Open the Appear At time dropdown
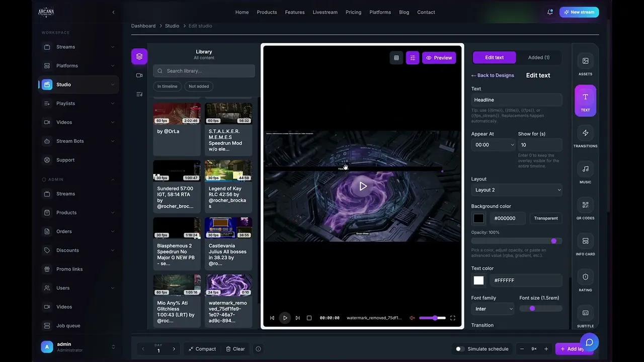 click(x=493, y=145)
